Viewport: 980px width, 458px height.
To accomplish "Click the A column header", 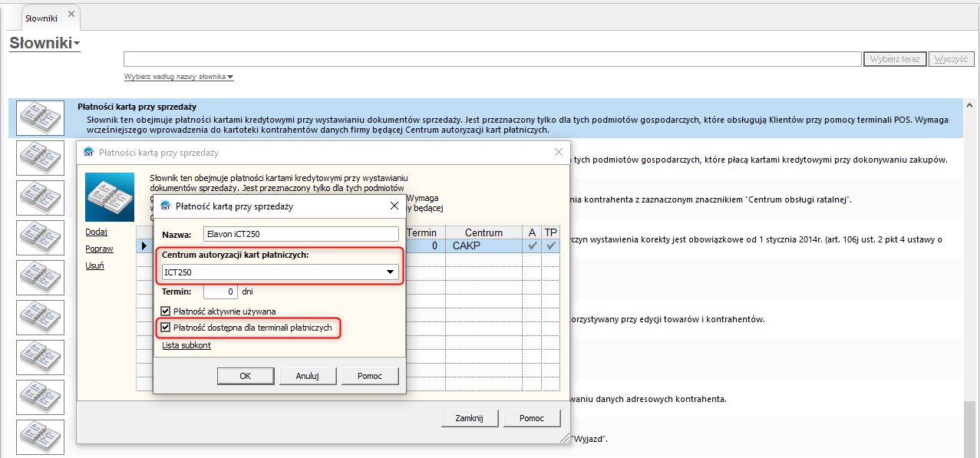I will 533,232.
